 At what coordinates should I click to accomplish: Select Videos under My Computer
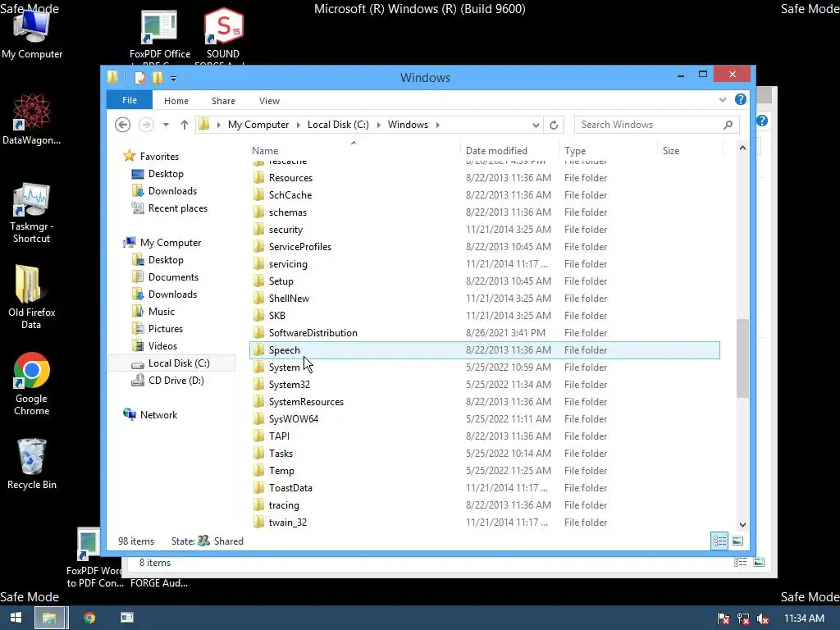coord(162,346)
